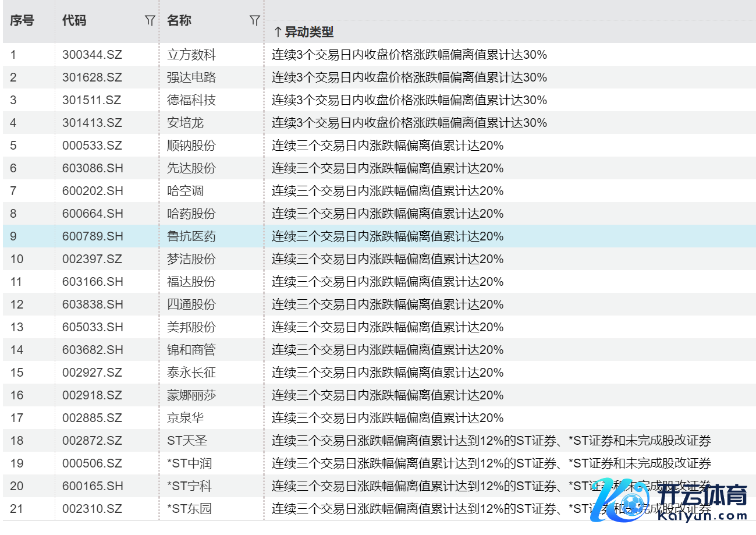Select the 序号 column header
This screenshot has width=756, height=535.
[22, 21]
